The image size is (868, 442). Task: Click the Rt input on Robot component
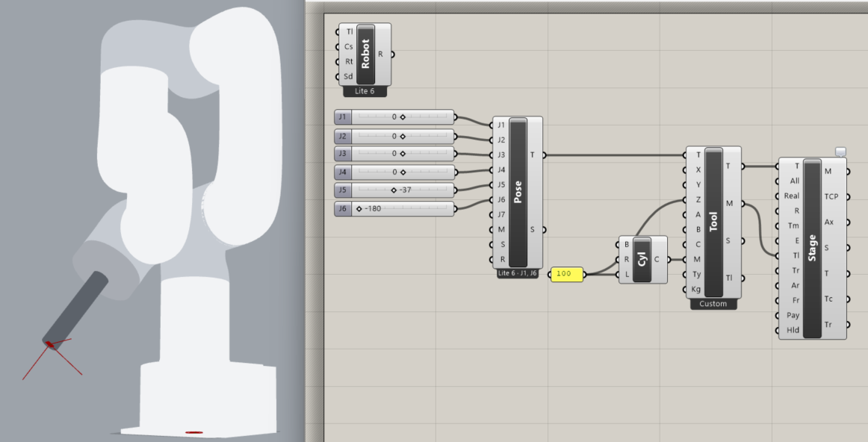(349, 61)
